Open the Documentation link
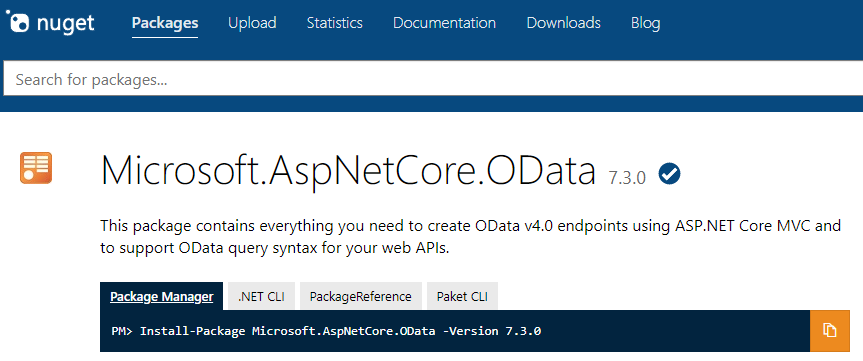This screenshot has height=361, width=863. click(x=444, y=23)
